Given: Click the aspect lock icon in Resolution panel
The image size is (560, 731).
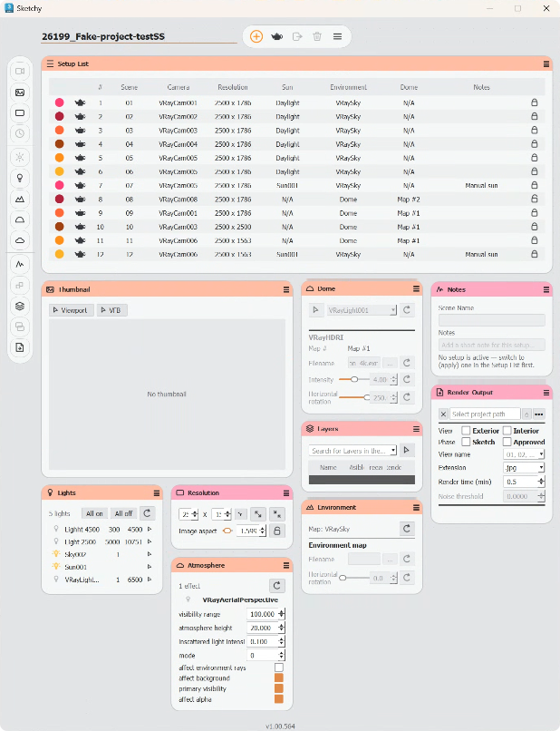Looking at the screenshot, I should [277, 531].
